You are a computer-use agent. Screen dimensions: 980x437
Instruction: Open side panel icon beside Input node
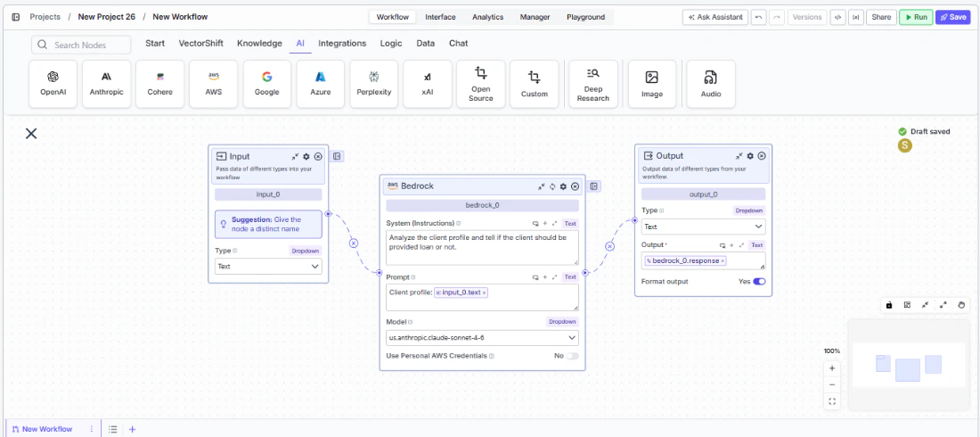(337, 156)
